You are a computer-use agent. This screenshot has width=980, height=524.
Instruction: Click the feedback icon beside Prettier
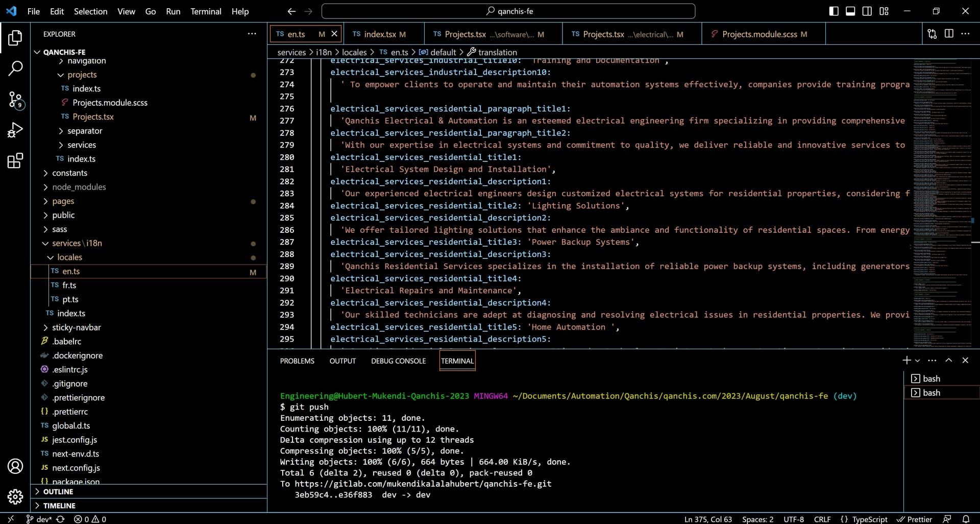[x=947, y=519]
